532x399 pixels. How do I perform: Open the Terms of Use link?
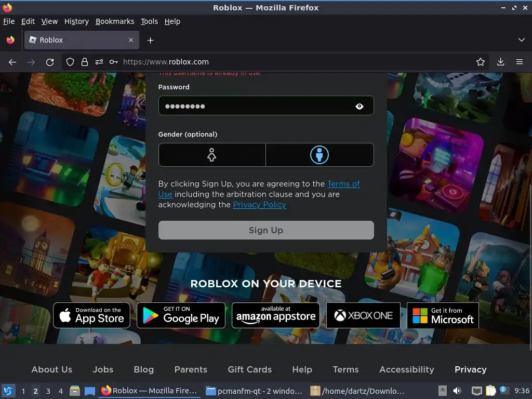coord(343,184)
